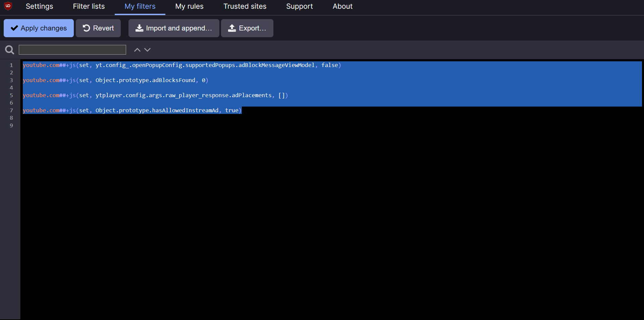
Task: Click line number 1 in the gutter
Action: click(11, 65)
